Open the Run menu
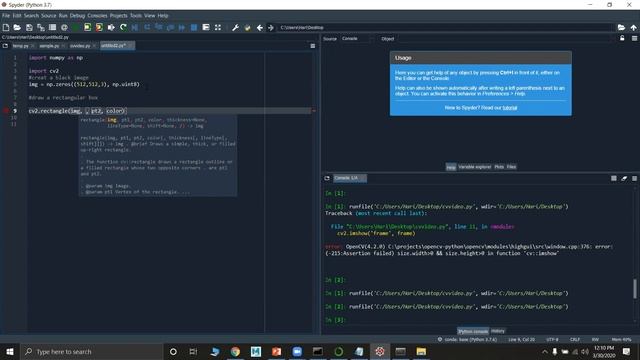Screen dimensions: 640x360 coord(63,16)
